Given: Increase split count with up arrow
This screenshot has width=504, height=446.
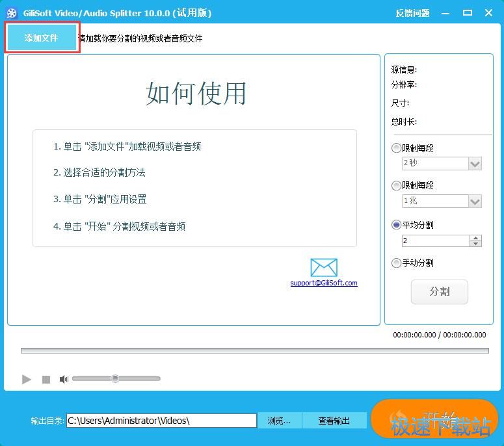Looking at the screenshot, I should [x=475, y=238].
